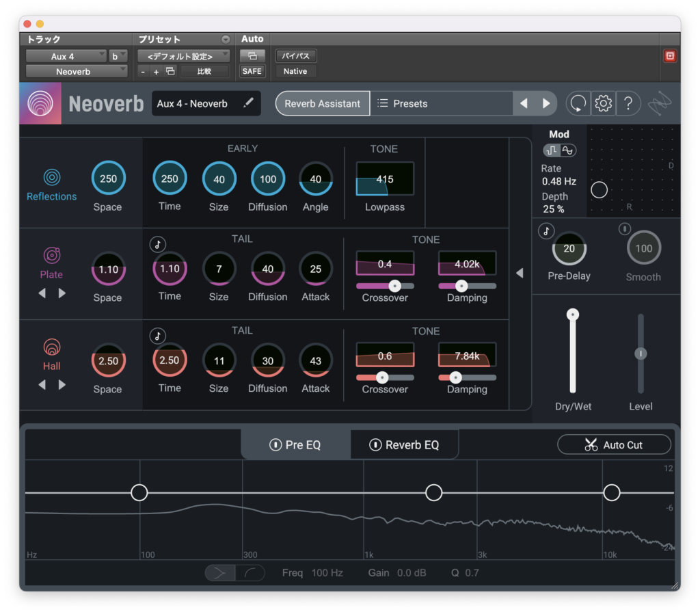Open the help question mark
700x614 pixels.
pos(628,104)
